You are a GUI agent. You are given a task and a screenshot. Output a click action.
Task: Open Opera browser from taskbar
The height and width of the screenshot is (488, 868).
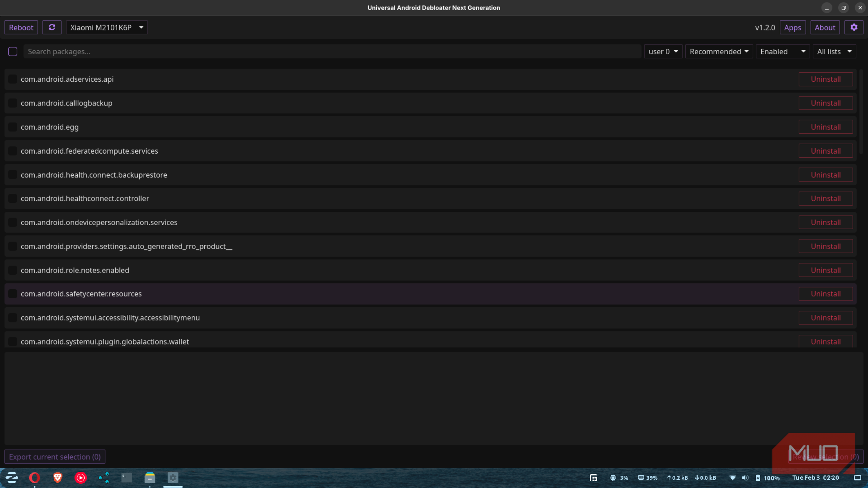coord(34,478)
